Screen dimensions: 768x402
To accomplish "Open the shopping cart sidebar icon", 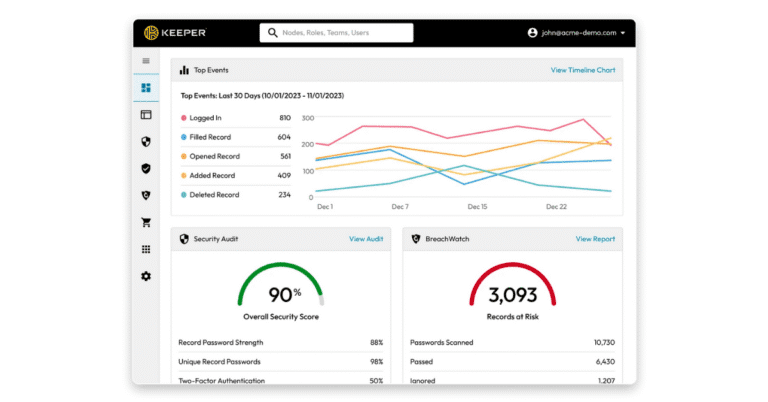I will click(146, 223).
